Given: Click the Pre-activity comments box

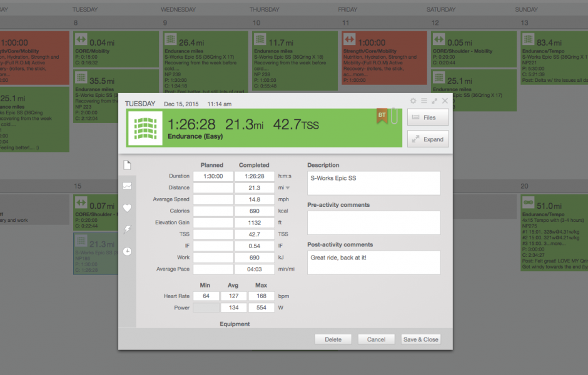Looking at the screenshot, I should (x=373, y=222).
